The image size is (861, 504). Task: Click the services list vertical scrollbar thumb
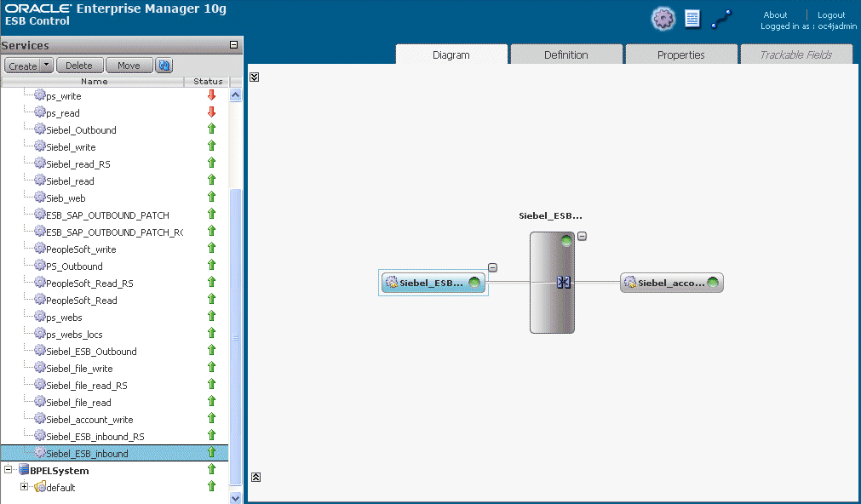point(236,337)
